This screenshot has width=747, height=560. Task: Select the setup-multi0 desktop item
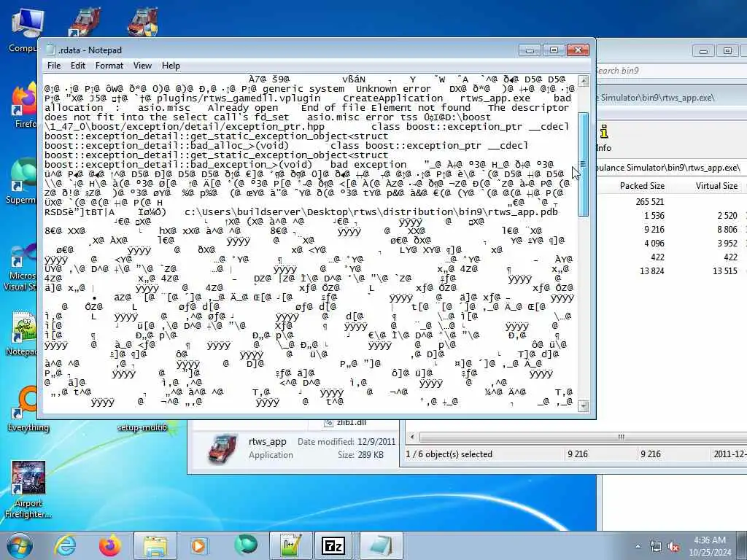pyautogui.click(x=142, y=427)
